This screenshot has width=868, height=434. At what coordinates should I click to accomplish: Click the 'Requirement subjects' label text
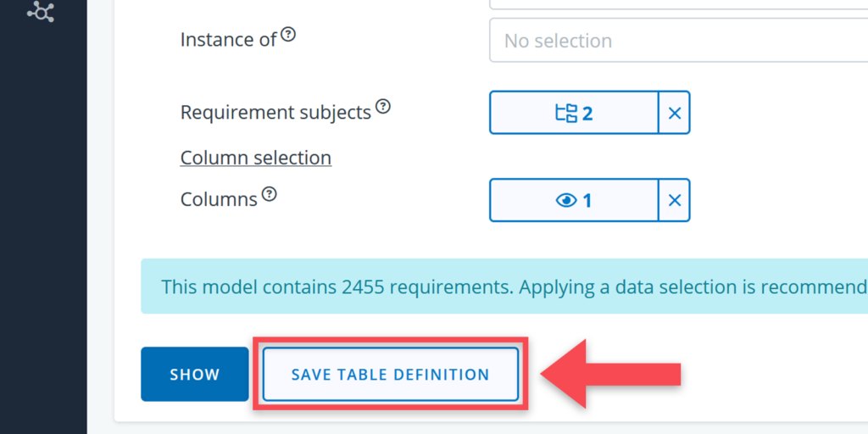click(x=275, y=112)
